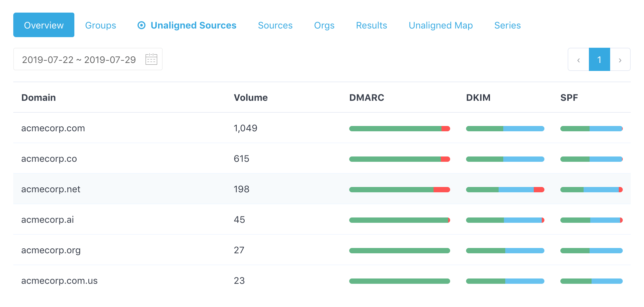Switch to the Groups tab
Viewport: 644px width, 307px height.
pyautogui.click(x=100, y=25)
